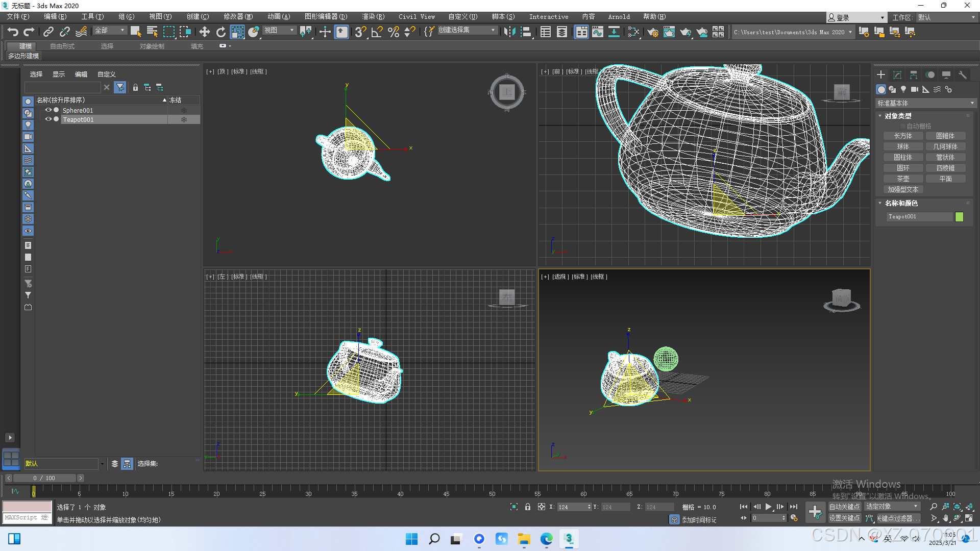The image size is (980, 551).
Task: Open the 全部 selection filter dropdown
Action: click(x=110, y=31)
